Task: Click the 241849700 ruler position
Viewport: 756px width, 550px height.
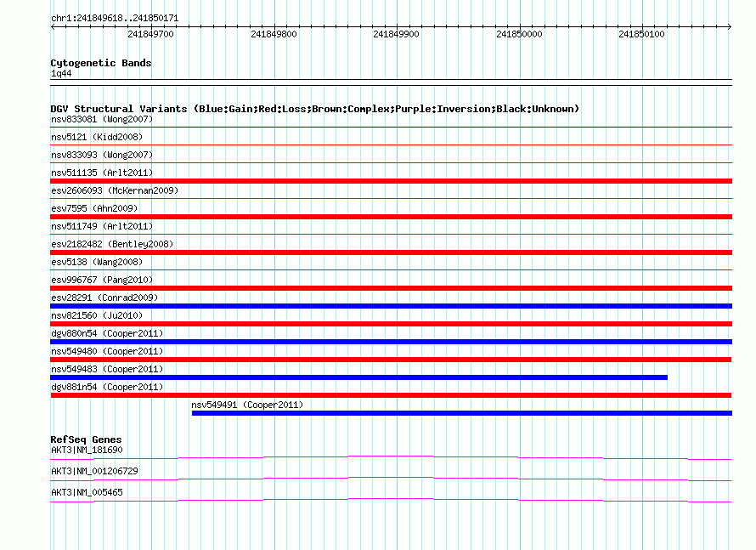Action: (150, 34)
